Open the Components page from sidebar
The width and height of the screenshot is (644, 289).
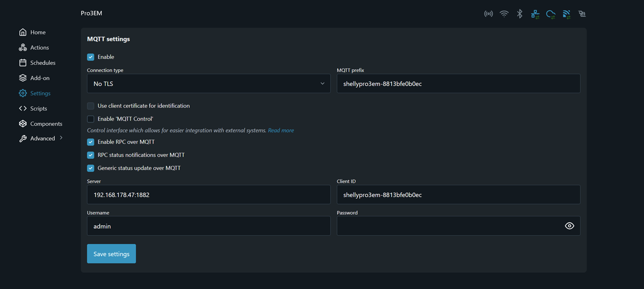point(46,124)
